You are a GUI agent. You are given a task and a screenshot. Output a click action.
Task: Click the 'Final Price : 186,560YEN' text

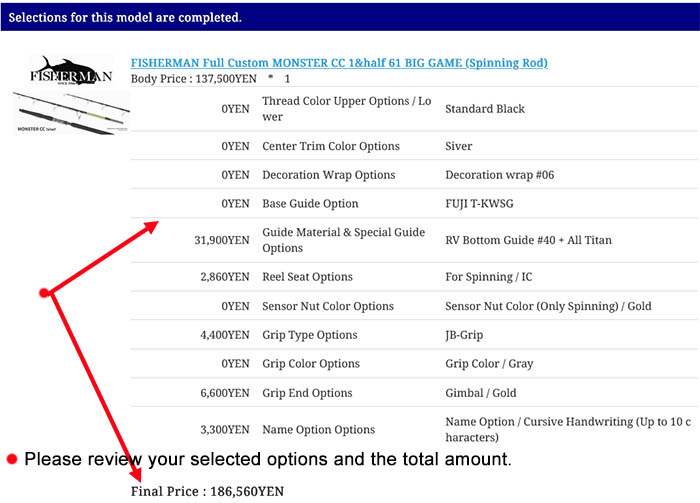pyautogui.click(x=207, y=491)
